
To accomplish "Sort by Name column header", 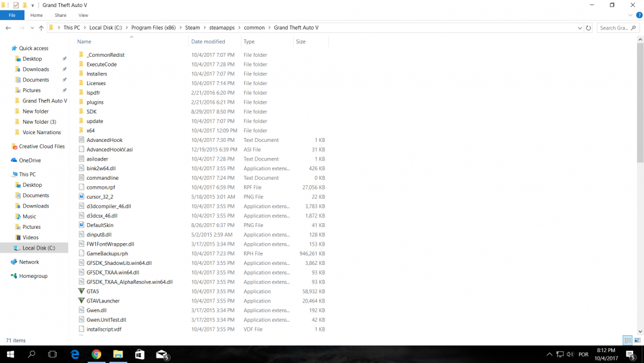I will click(84, 41).
